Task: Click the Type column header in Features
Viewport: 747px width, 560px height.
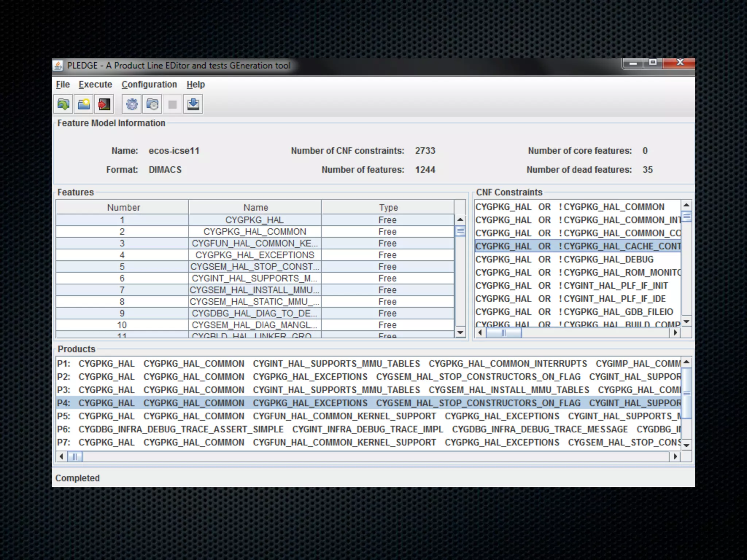Action: [x=388, y=207]
